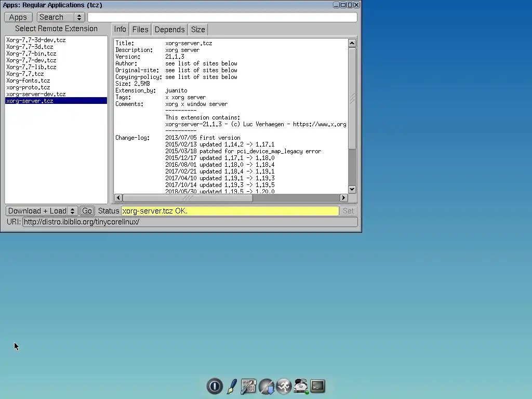The image size is (532, 399).
Task: Close the Apps window
Action: click(356, 5)
